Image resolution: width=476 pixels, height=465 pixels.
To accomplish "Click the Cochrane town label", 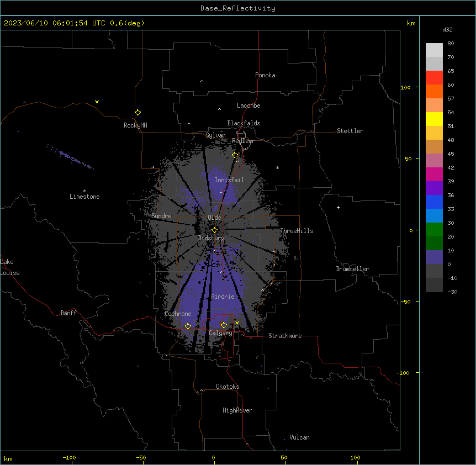I will (x=178, y=314).
